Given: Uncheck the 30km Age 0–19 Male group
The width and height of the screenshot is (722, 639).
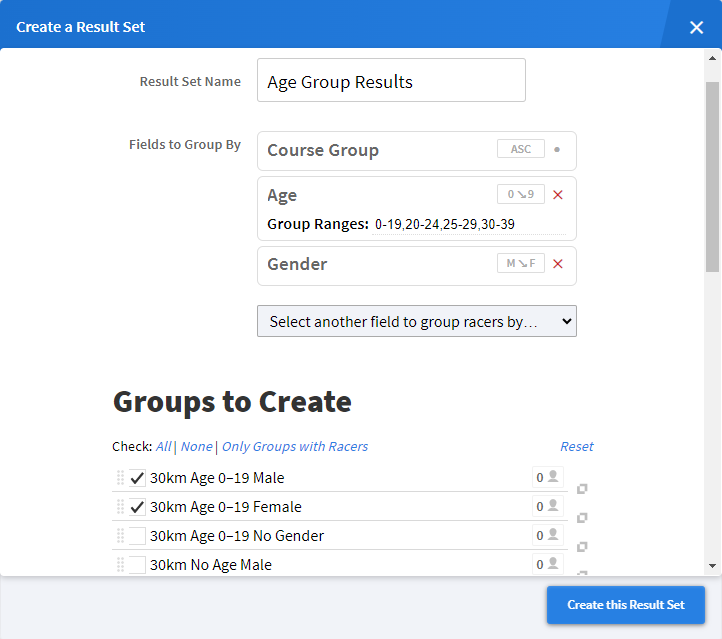Looking at the screenshot, I should [x=138, y=478].
